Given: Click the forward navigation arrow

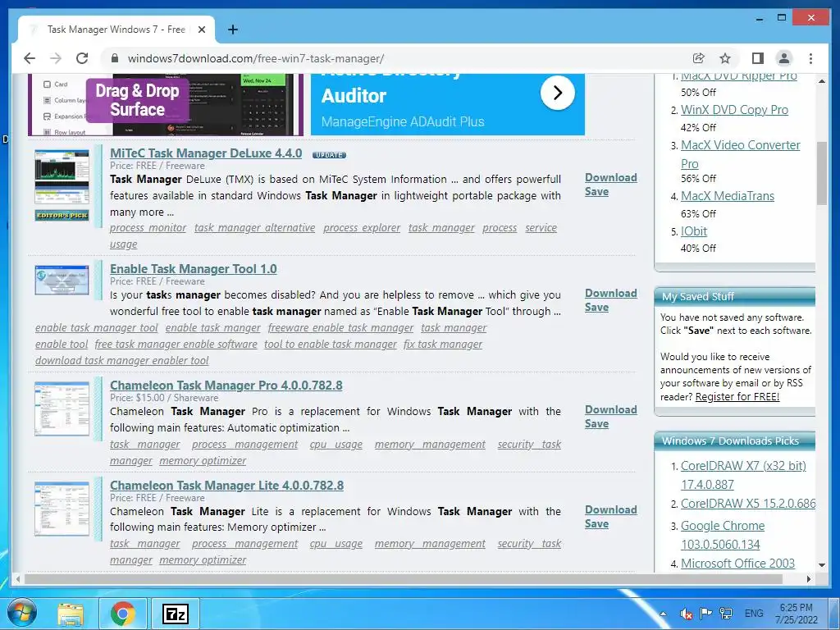Looking at the screenshot, I should pos(56,58).
